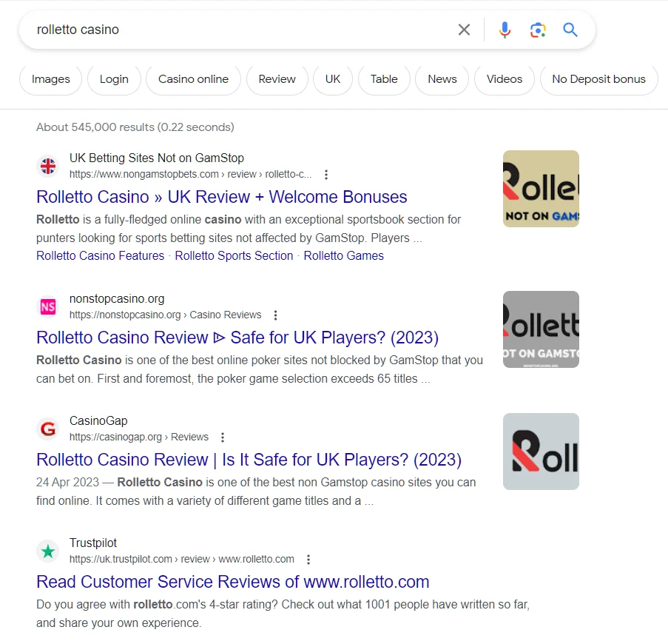
Task: Filter results by Images
Action: click(x=51, y=79)
